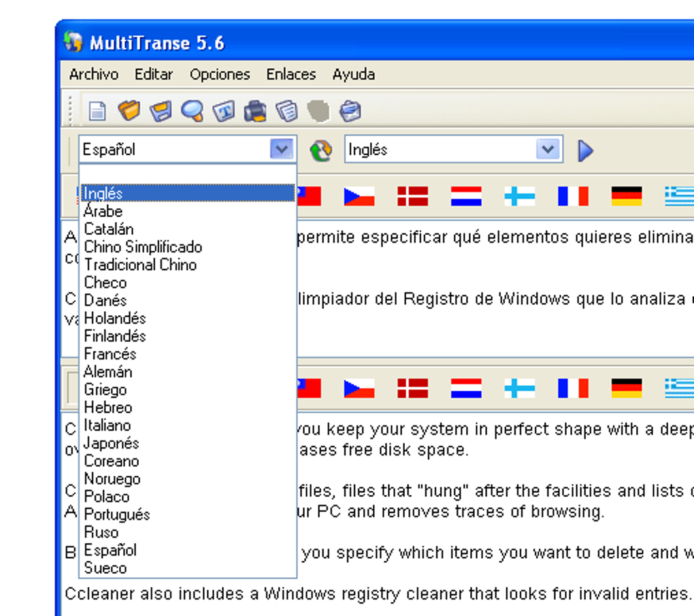Click the Dutch flag in the translation flag row
This screenshot has width=694, height=616.
pos(466,389)
